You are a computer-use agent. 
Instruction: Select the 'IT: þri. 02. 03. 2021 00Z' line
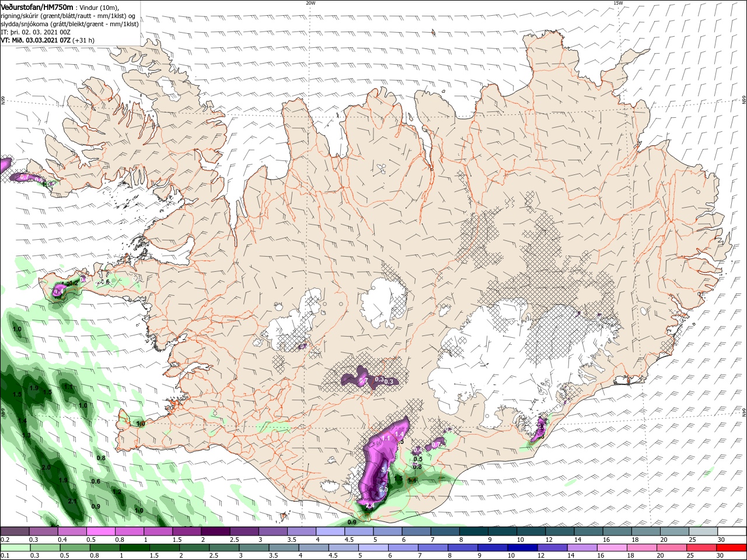[36, 32]
